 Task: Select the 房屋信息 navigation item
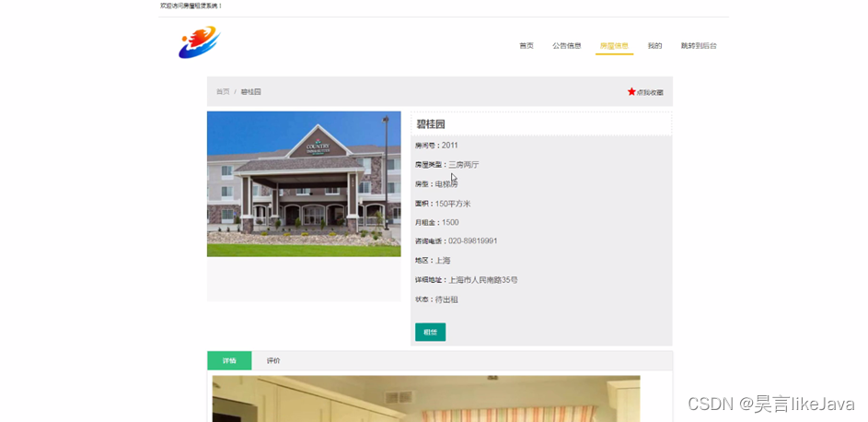click(x=614, y=46)
